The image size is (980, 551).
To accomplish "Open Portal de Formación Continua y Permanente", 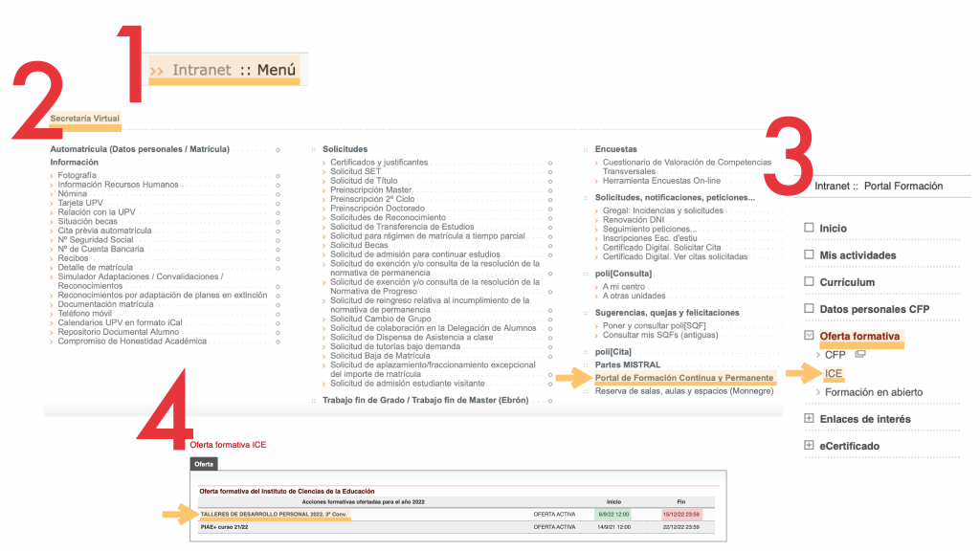I will [683, 379].
